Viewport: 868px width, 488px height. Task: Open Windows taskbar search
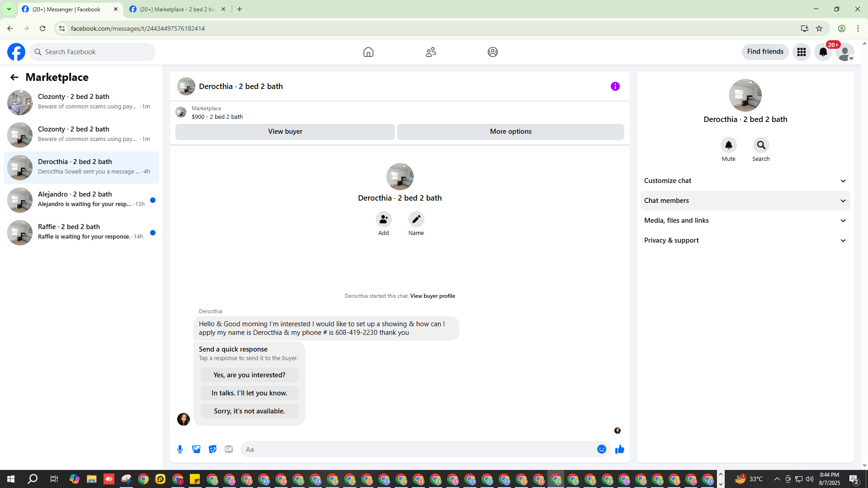(33, 479)
